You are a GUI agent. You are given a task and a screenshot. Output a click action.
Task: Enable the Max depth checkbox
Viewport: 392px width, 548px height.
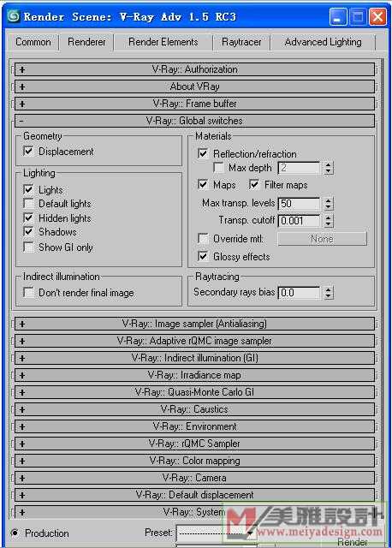pos(219,168)
